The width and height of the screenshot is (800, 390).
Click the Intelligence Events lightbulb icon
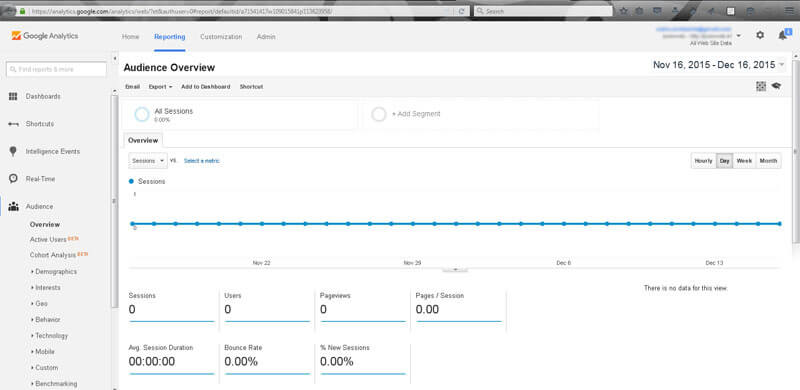[x=13, y=152]
